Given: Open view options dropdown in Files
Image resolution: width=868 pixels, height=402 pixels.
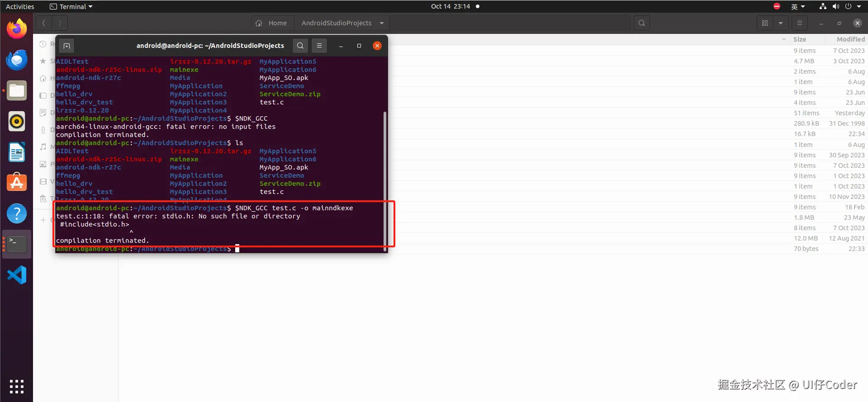Looking at the screenshot, I should (781, 23).
